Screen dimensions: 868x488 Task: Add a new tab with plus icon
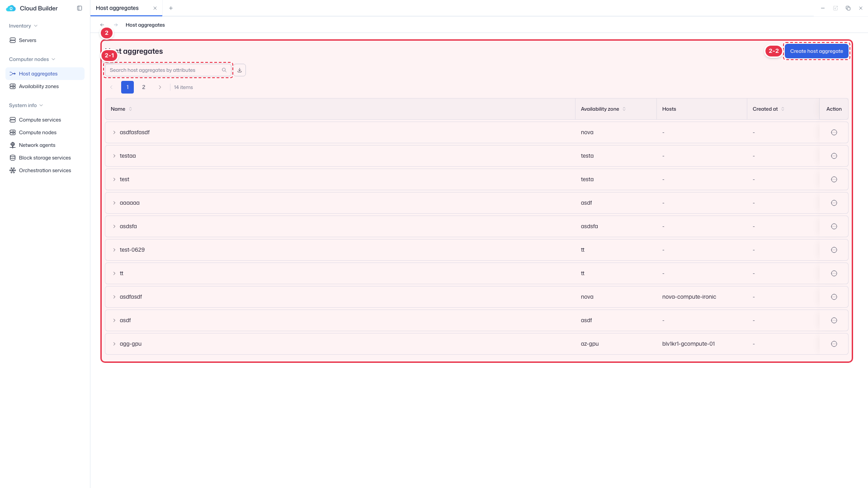[x=171, y=8]
